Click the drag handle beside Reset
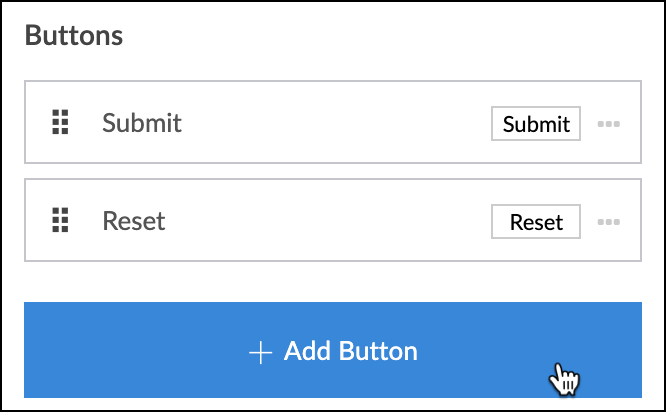This screenshot has height=412, width=666. [60, 220]
